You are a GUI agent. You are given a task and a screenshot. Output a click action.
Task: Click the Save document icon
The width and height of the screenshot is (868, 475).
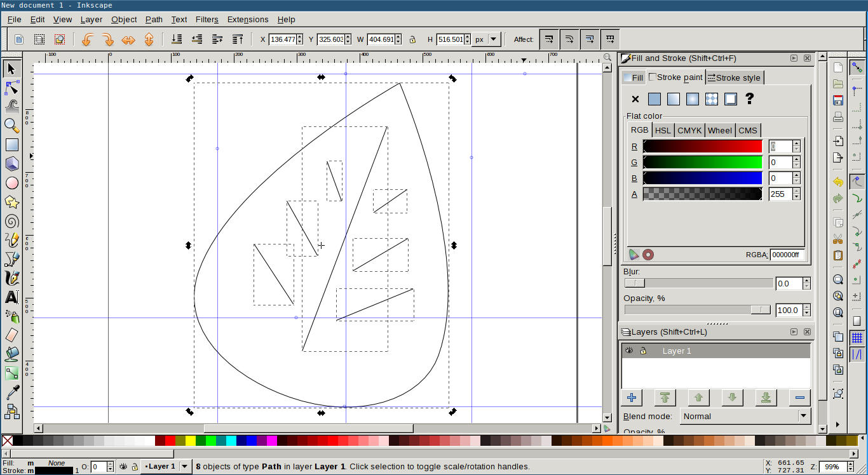click(x=838, y=100)
